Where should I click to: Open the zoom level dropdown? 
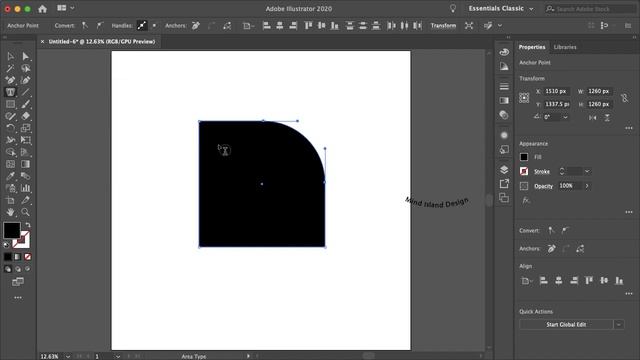68,356
